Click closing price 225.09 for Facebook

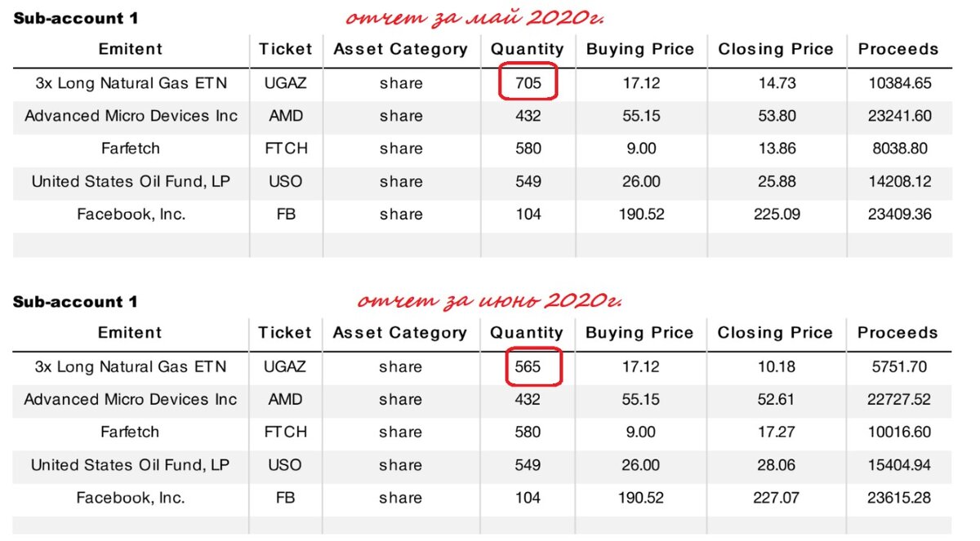pos(777,214)
